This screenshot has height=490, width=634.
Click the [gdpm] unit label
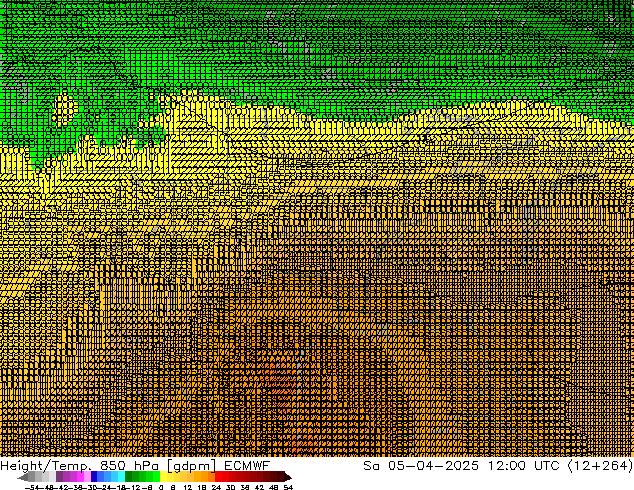point(191,466)
